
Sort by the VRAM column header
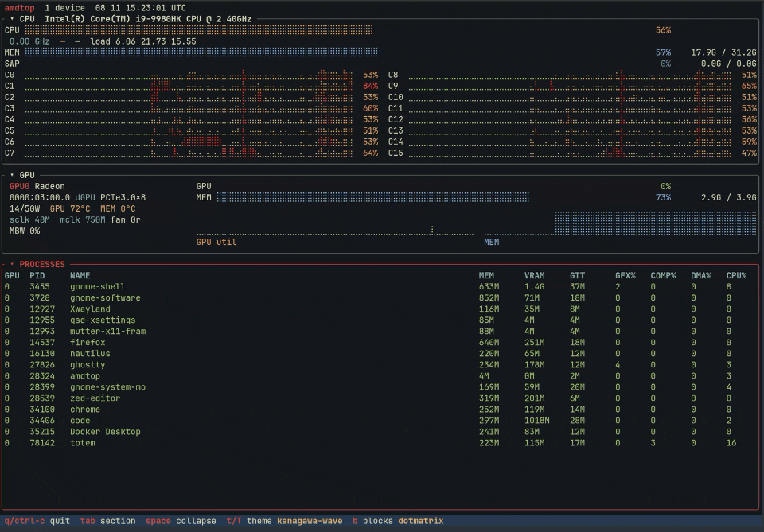(535, 275)
